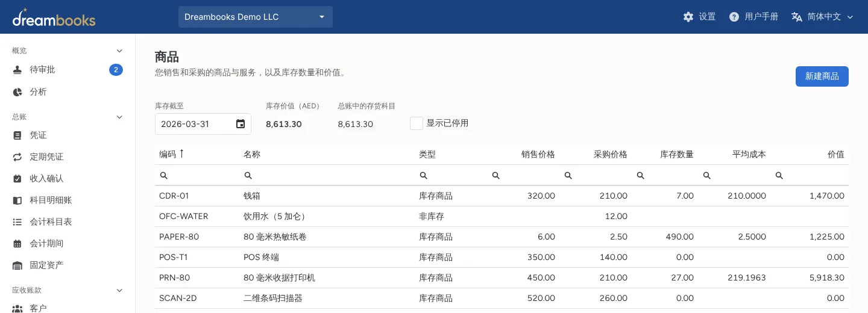Viewport: 868px width, 313px height.
Task: Click the average cost search icon
Action: coord(706,176)
